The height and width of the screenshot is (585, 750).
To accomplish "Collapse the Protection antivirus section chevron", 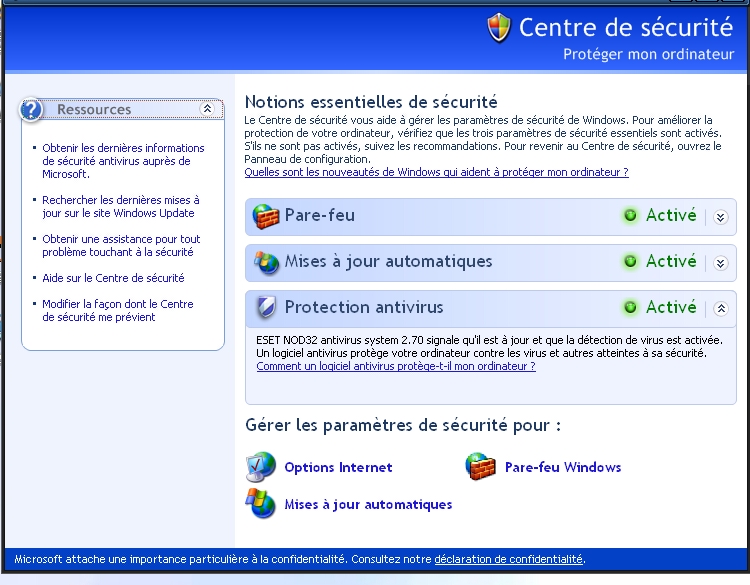I will point(720,309).
